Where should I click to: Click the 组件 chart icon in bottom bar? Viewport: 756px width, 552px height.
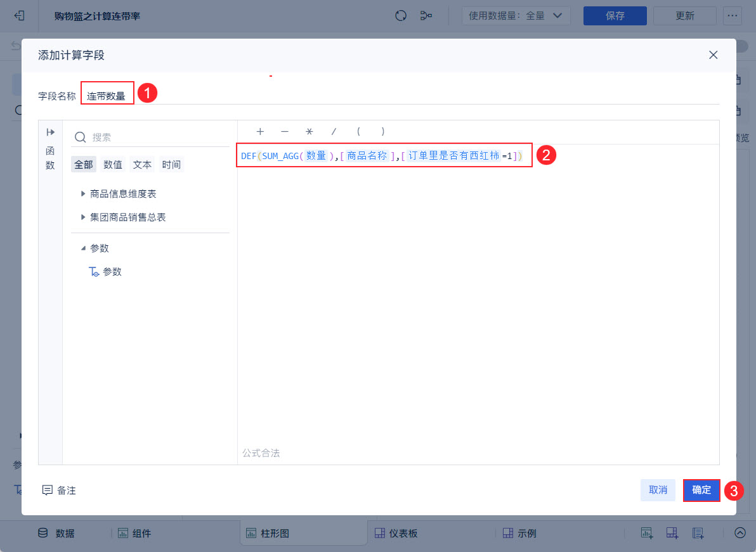tap(123, 533)
